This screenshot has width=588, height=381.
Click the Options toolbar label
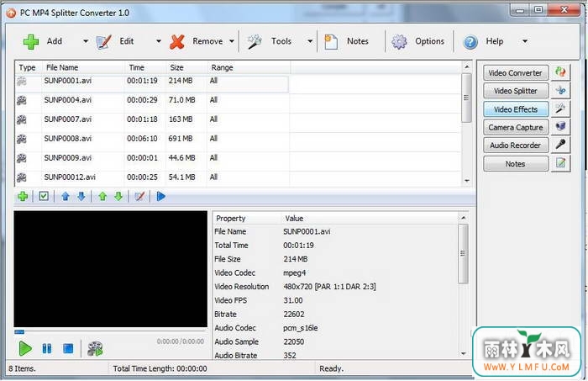430,41
